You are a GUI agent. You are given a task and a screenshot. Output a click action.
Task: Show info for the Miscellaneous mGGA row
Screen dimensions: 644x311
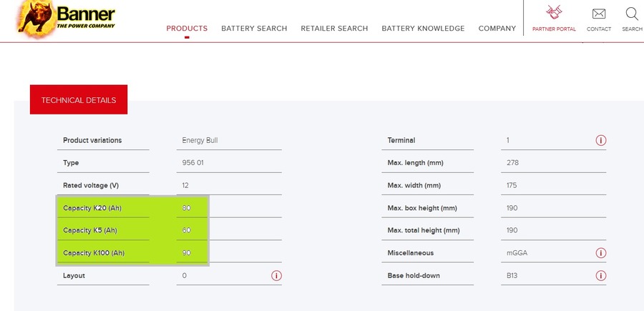coord(601,253)
